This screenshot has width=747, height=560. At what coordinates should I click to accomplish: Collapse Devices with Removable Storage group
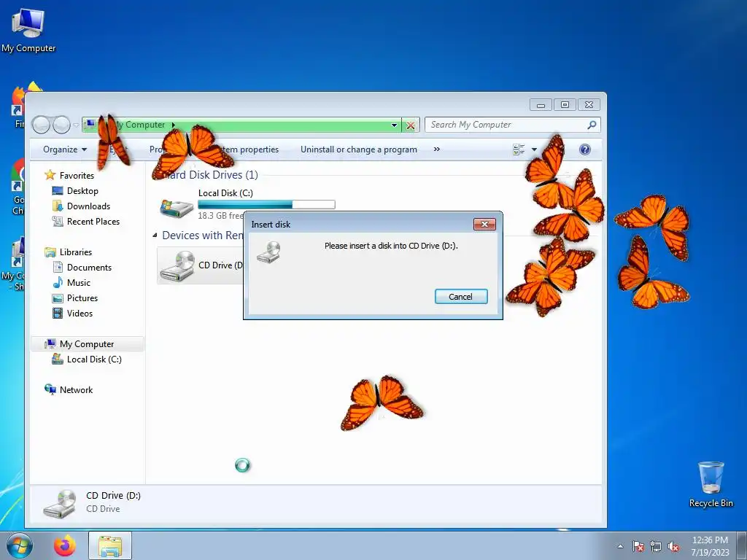155,236
